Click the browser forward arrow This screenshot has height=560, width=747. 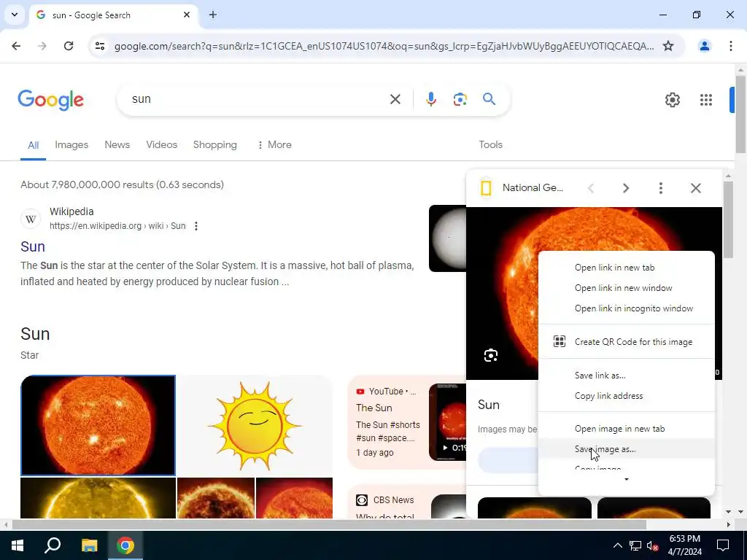pos(42,46)
